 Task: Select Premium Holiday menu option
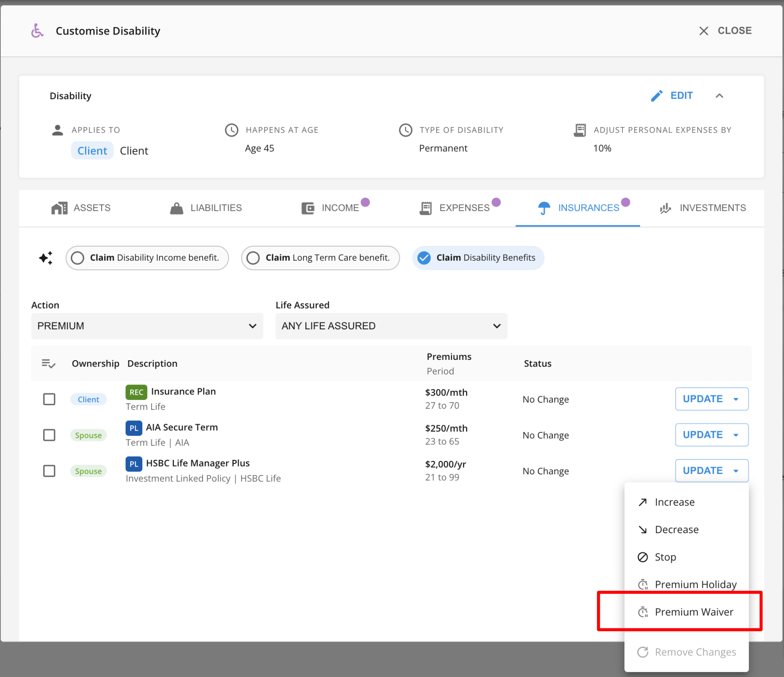pyautogui.click(x=686, y=584)
